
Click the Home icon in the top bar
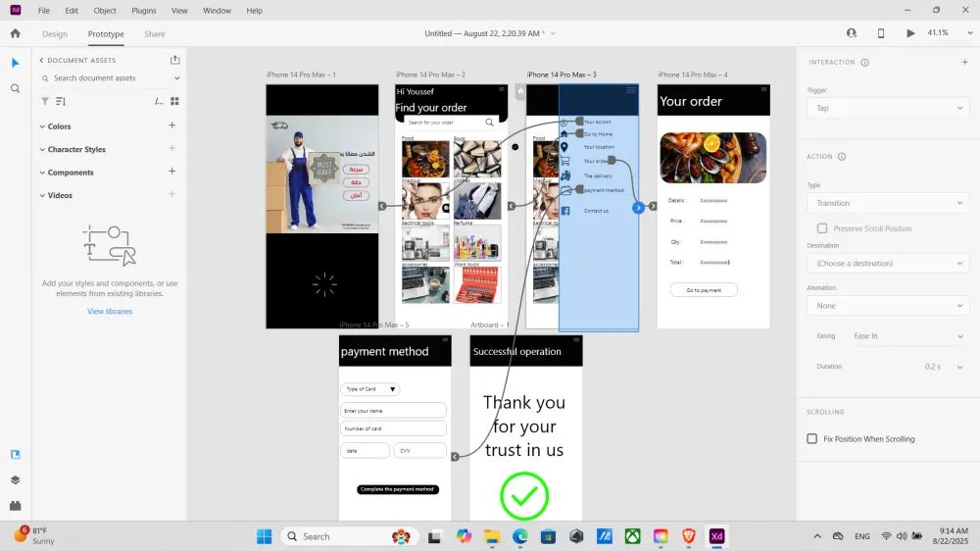tap(15, 33)
